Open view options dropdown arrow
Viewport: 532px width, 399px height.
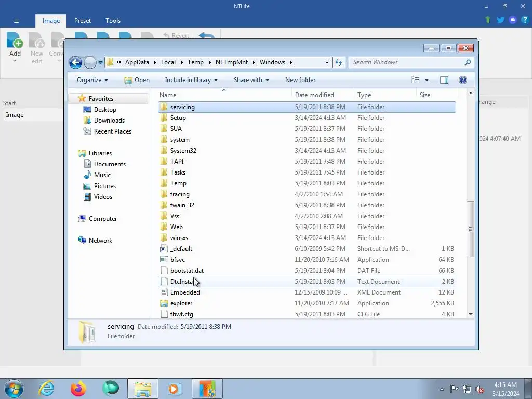[x=427, y=79]
